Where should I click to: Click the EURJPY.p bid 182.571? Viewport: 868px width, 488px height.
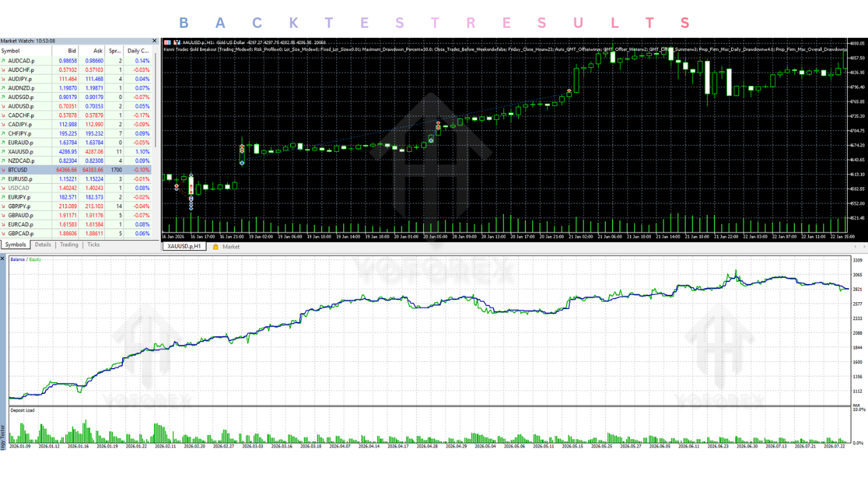68,197
